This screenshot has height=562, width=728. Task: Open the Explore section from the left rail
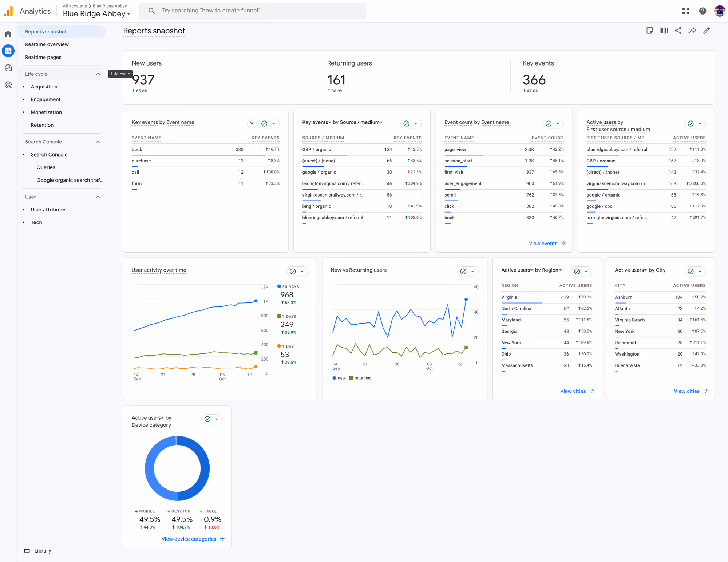[x=8, y=68]
